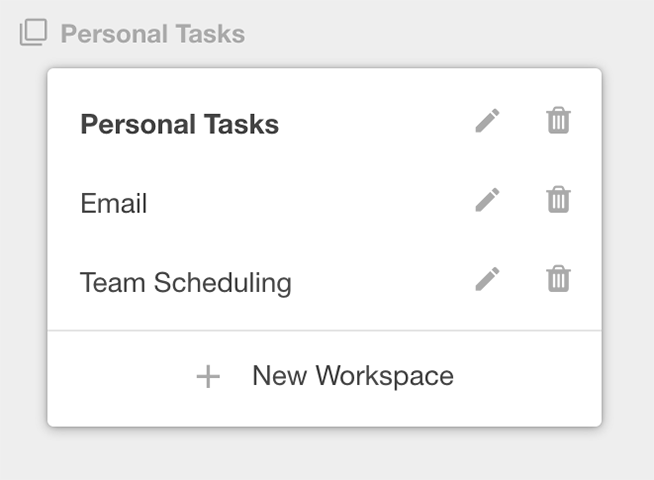Click empty space in Team Scheduling row
The height and width of the screenshot is (480, 654).
tap(380, 282)
